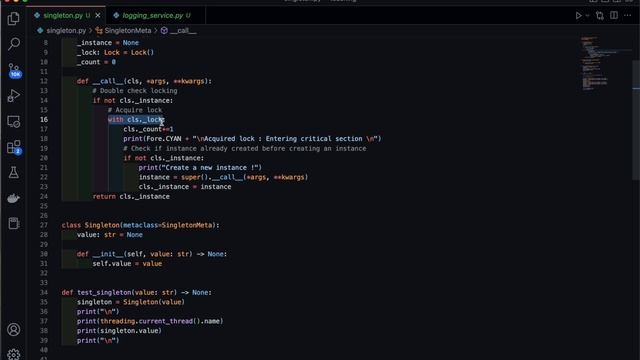Click the '_instance = None' line
Image resolution: width=640 pixels, height=360 pixels.
pyautogui.click(x=108, y=43)
